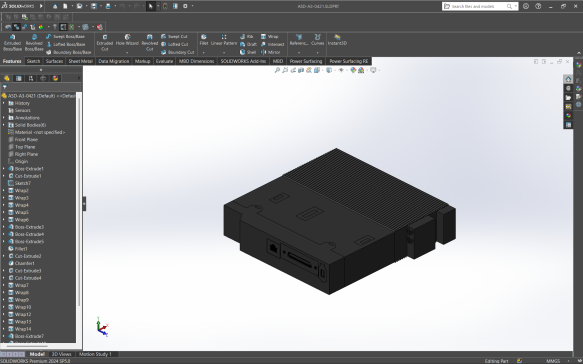Select the Revolved Boss/Base tool

[x=34, y=43]
